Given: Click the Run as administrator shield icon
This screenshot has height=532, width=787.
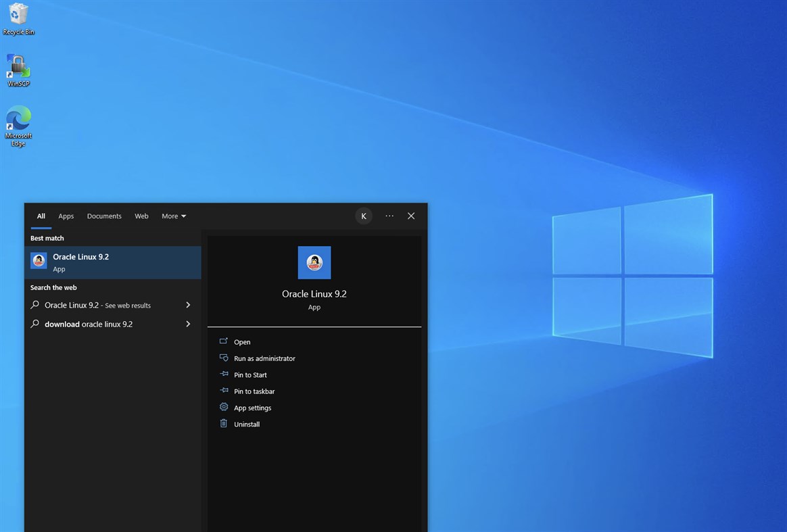Looking at the screenshot, I should coord(224,358).
